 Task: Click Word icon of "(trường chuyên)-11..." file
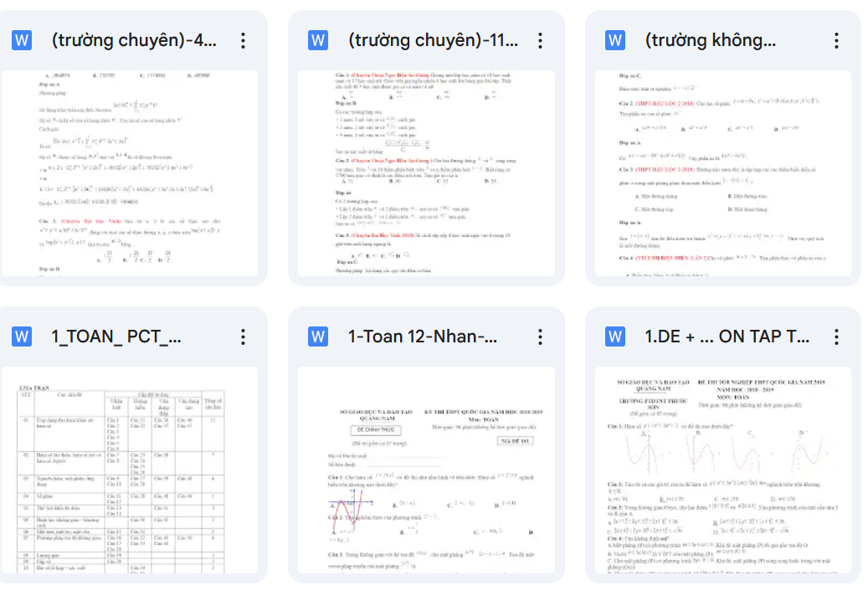pos(318,40)
